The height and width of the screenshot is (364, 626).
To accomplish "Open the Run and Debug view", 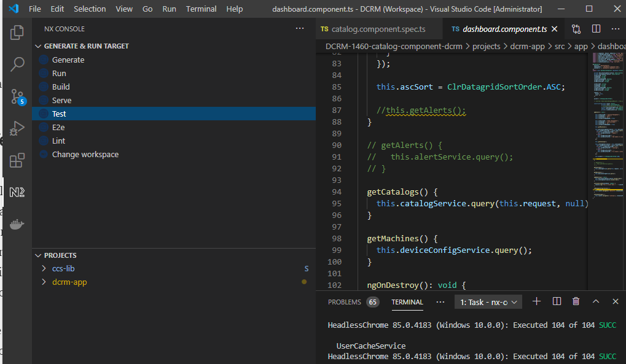I will pos(17,128).
